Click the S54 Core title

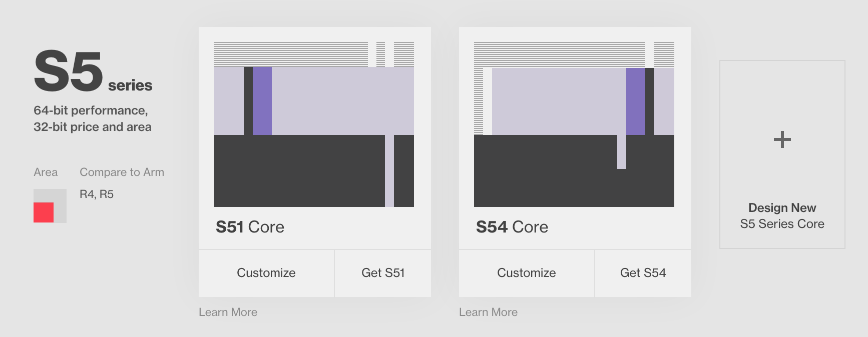click(512, 227)
